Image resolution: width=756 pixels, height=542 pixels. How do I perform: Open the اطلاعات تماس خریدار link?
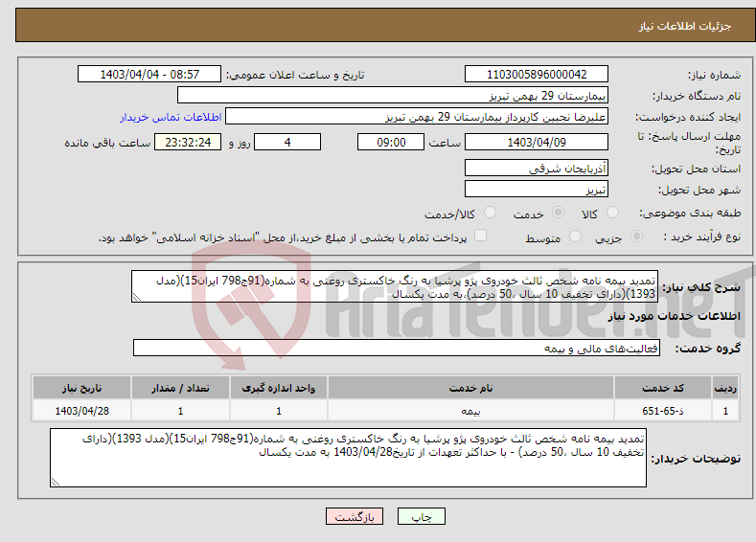click(x=171, y=117)
